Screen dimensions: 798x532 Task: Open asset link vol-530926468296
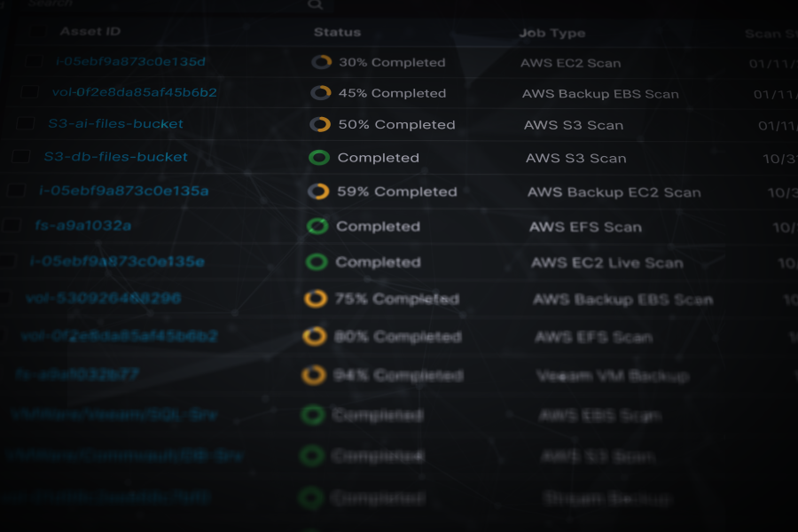coord(103,298)
